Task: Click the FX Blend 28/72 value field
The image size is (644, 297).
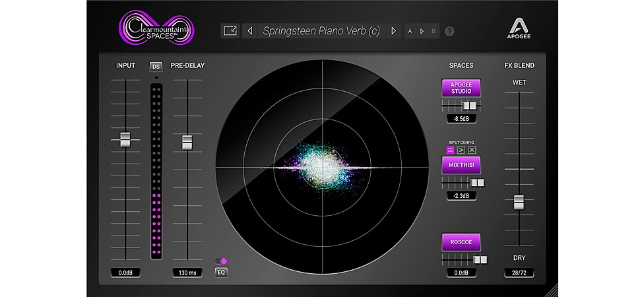Action: click(x=519, y=273)
